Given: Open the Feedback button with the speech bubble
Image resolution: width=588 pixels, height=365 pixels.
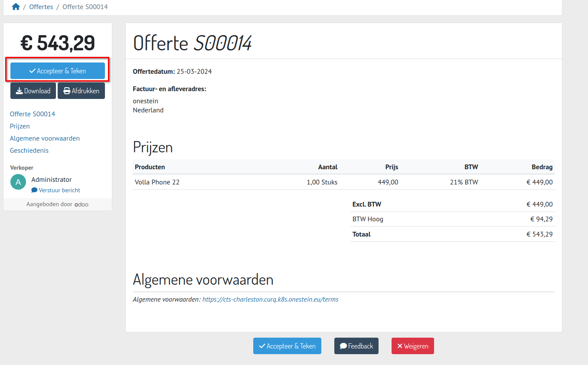Looking at the screenshot, I should coord(356,346).
